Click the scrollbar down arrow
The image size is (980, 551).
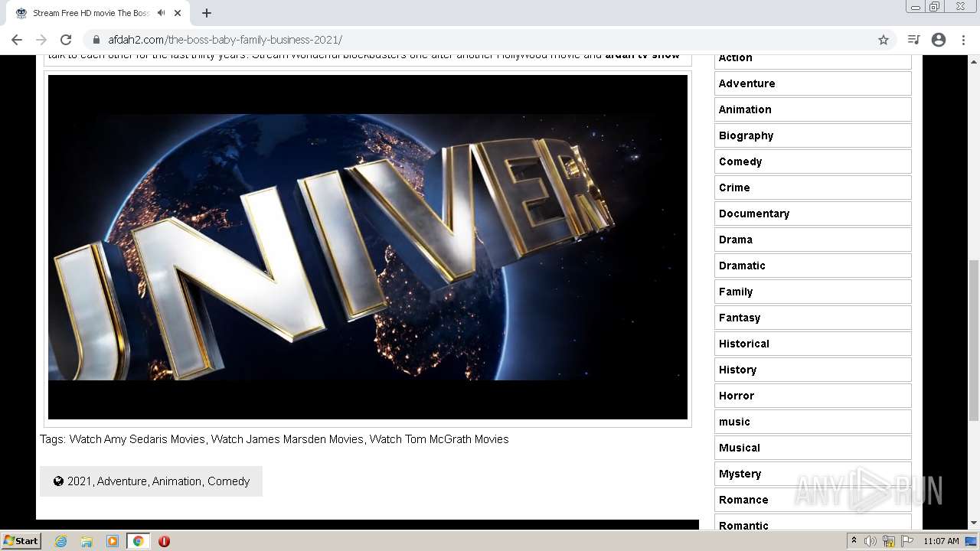click(x=974, y=523)
